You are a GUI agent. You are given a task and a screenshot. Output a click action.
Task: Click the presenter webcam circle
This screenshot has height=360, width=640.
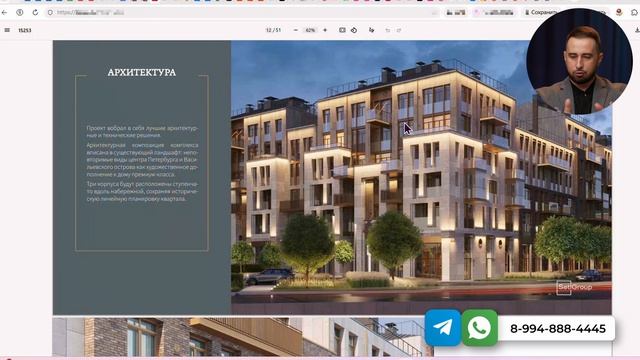click(579, 61)
